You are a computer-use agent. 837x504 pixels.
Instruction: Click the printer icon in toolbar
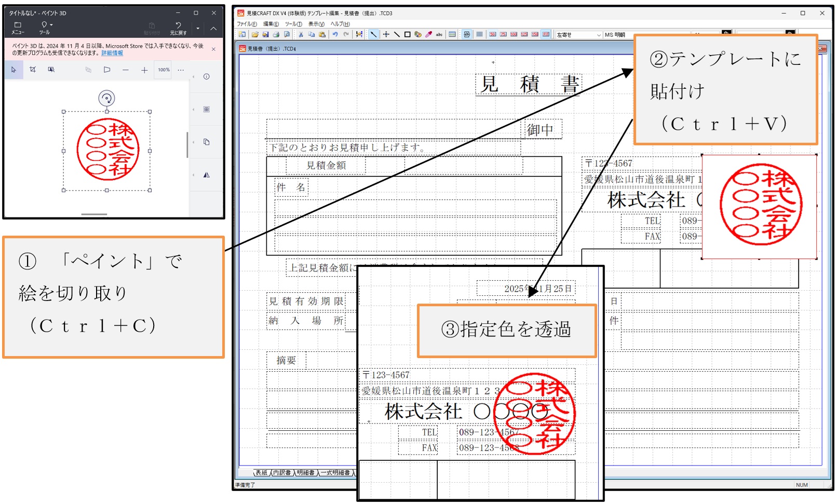tap(276, 35)
